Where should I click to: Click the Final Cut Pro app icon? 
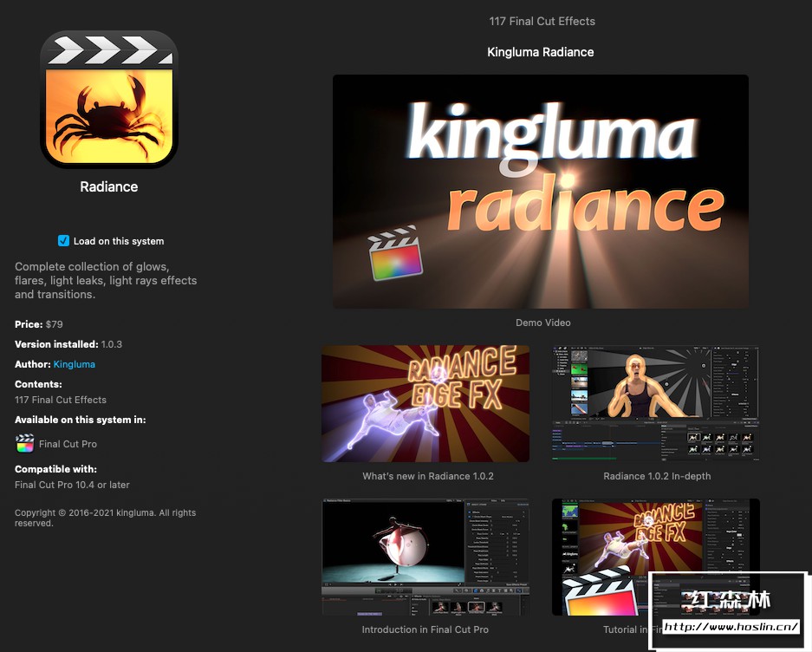25,444
